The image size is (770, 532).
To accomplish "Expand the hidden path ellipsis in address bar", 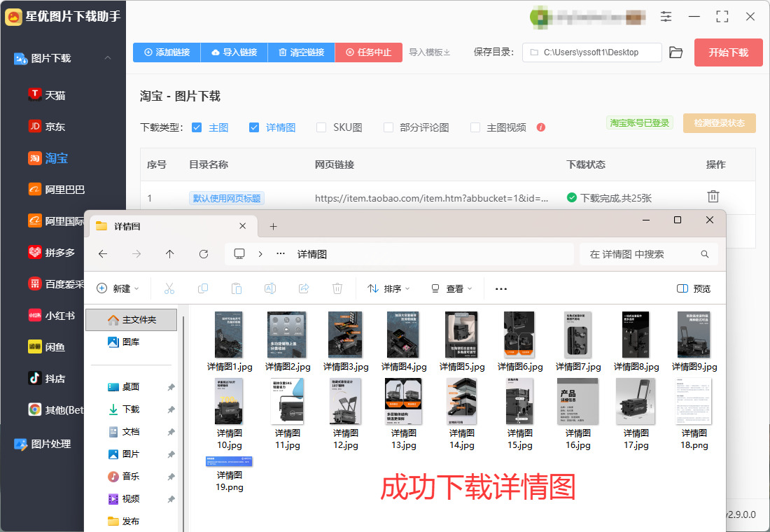I will pyautogui.click(x=281, y=254).
